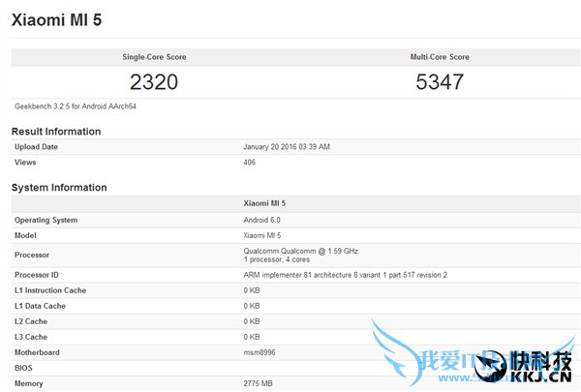Click the Model value Xiaomi MI 5

[262, 235]
